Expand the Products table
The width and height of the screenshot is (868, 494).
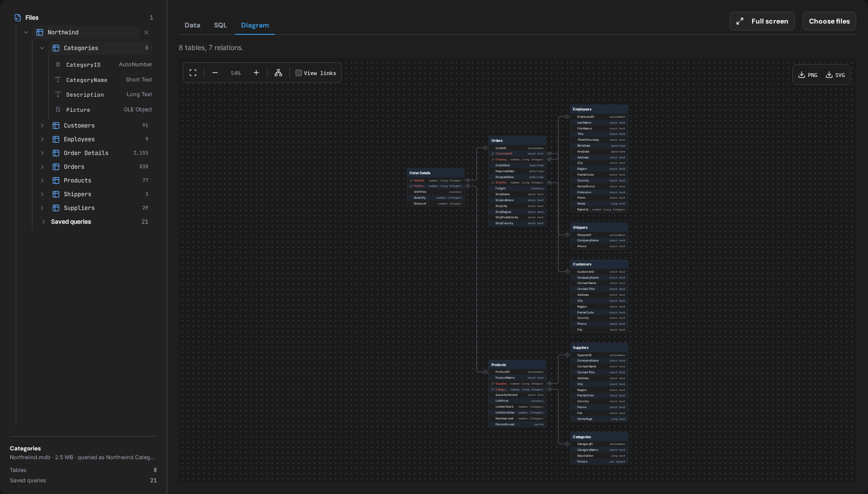click(42, 181)
